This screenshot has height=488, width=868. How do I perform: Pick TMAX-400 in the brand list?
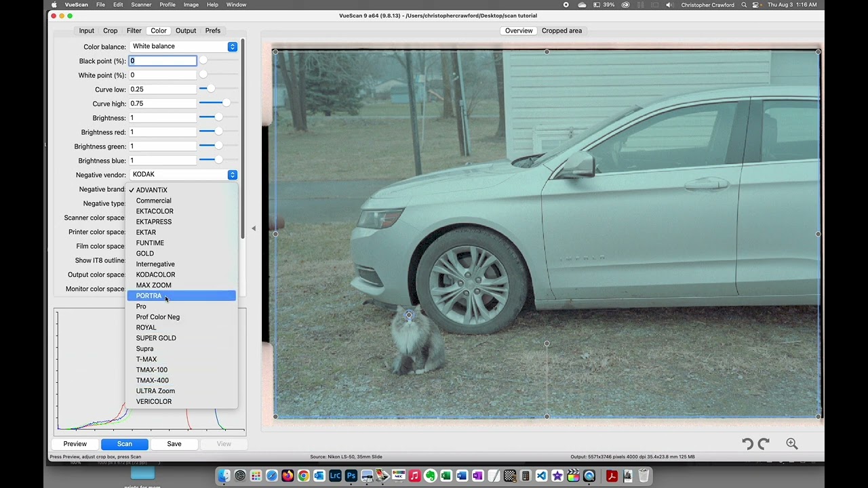pyautogui.click(x=182, y=380)
